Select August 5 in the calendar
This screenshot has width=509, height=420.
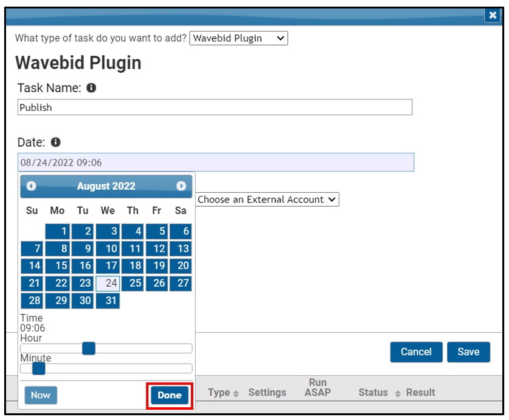click(157, 232)
